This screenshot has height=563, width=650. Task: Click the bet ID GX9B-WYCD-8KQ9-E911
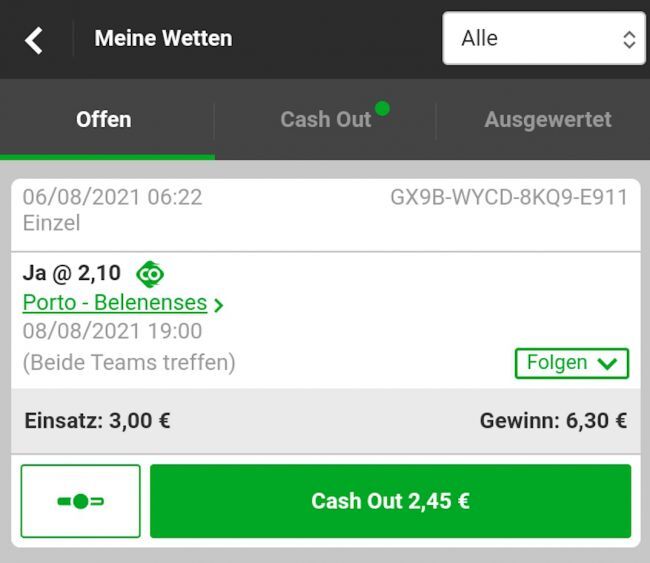pos(509,197)
